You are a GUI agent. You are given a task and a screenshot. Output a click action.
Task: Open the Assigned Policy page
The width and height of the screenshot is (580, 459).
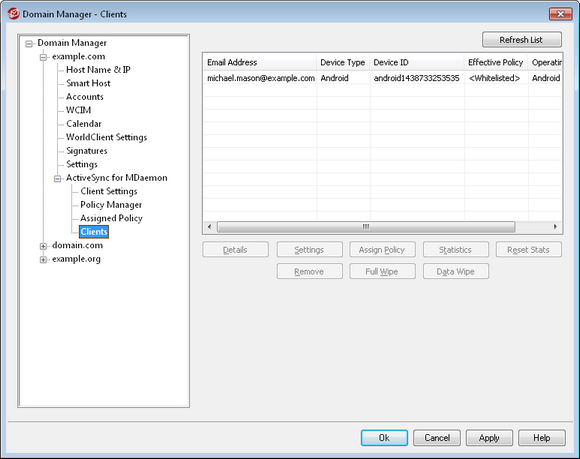[x=111, y=218]
